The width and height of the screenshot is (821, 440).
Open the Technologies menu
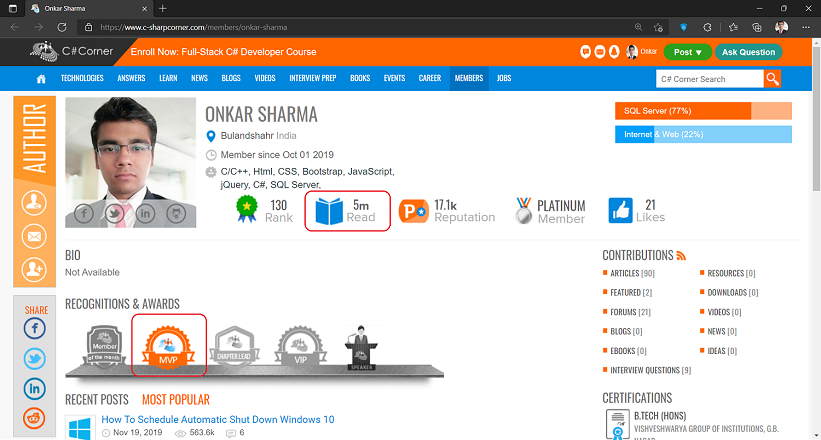click(x=82, y=78)
